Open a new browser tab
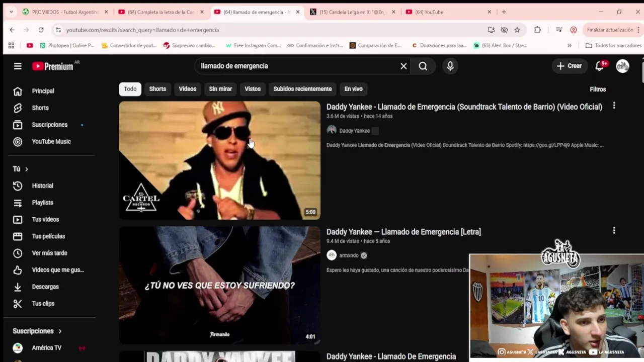644x362 pixels. point(504,12)
